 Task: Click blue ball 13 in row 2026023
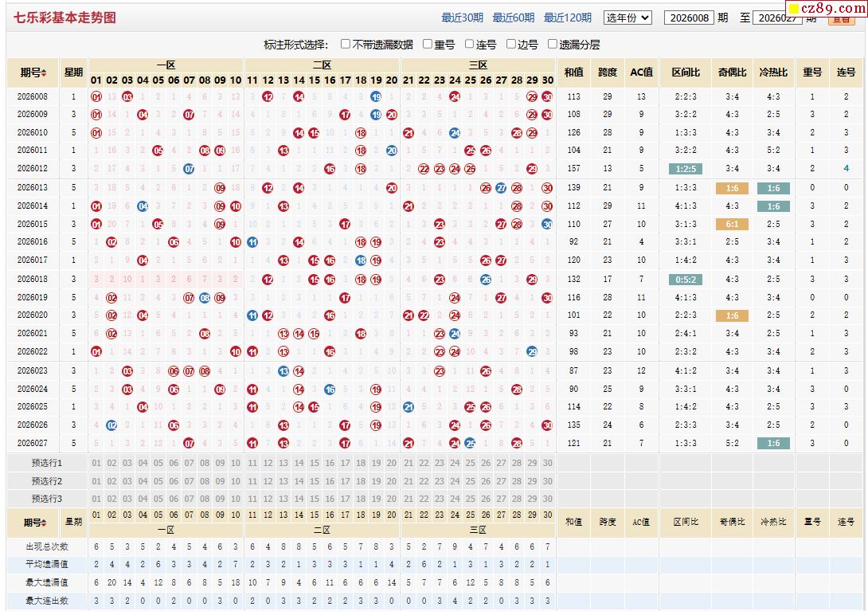coord(283,371)
